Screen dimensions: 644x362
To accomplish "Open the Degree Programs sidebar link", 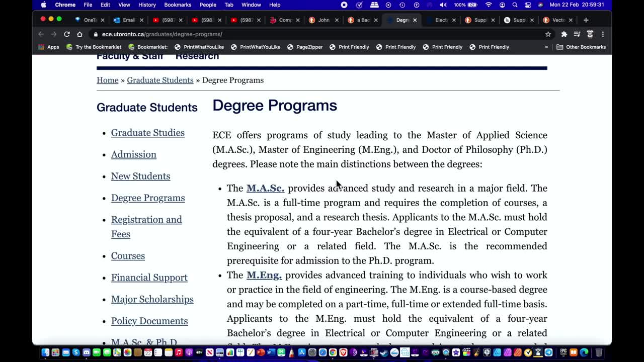I will 148,198.
